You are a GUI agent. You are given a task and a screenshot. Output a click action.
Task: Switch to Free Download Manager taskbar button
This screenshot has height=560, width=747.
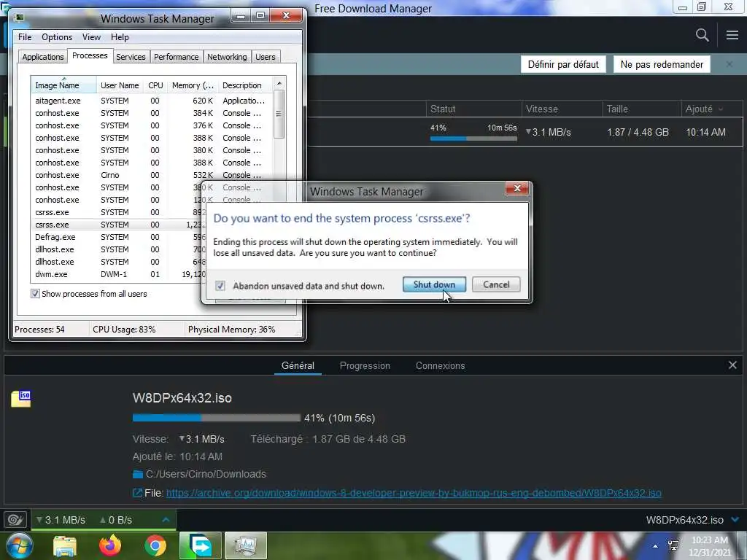tap(200, 545)
